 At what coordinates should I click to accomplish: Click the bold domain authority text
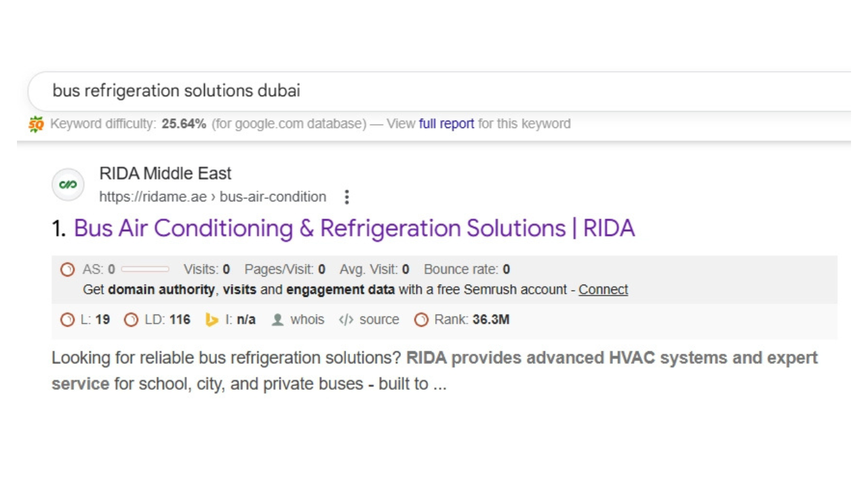click(162, 289)
